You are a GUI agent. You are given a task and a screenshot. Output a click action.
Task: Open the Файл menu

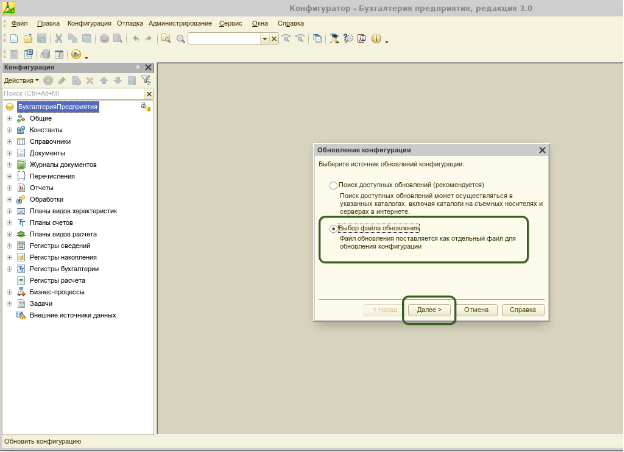(19, 23)
